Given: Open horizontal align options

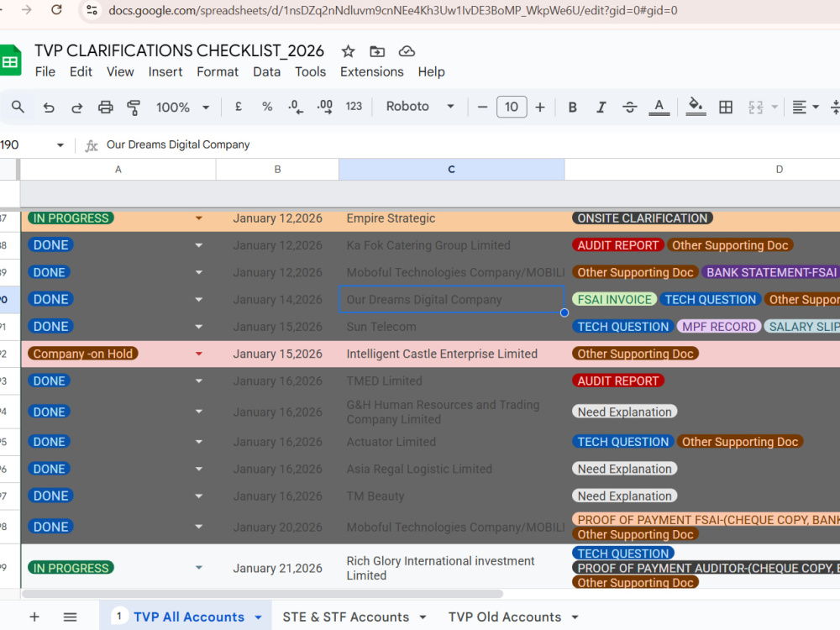Looking at the screenshot, I should (x=805, y=108).
